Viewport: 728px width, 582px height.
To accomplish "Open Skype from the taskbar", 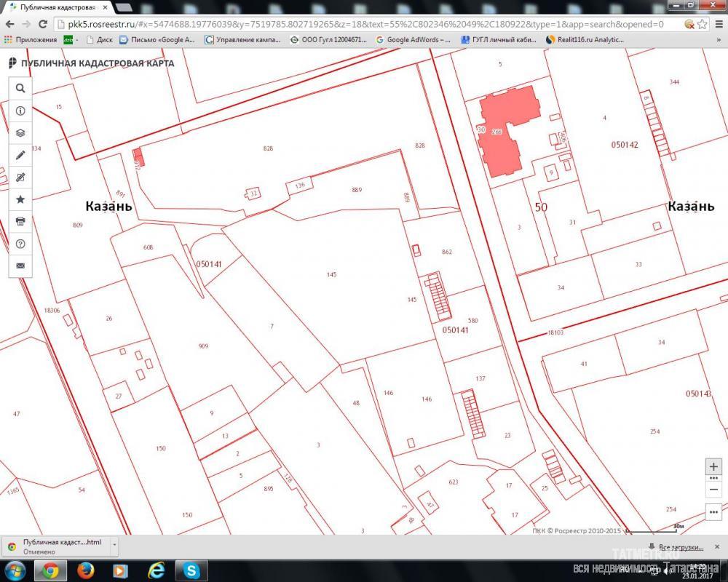I will coord(191,570).
